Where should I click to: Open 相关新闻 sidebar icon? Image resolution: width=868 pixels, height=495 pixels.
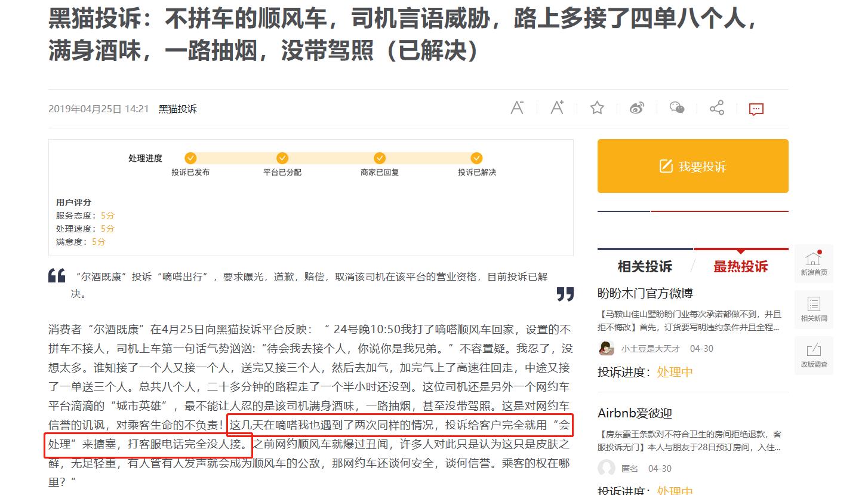[x=814, y=309]
